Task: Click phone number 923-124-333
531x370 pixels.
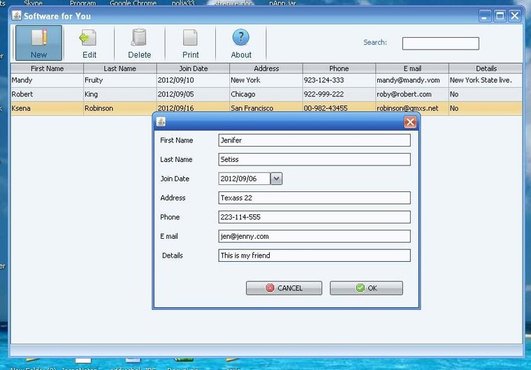Action: coord(339,80)
